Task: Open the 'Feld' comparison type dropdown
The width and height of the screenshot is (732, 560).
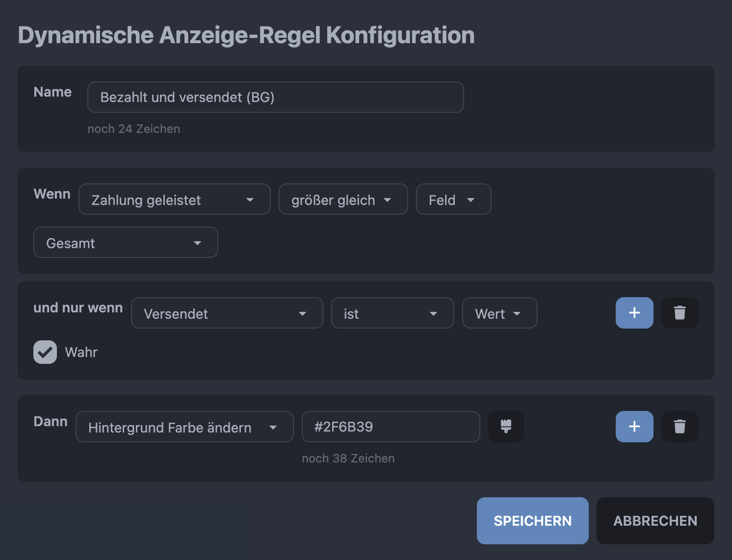Action: point(453,199)
